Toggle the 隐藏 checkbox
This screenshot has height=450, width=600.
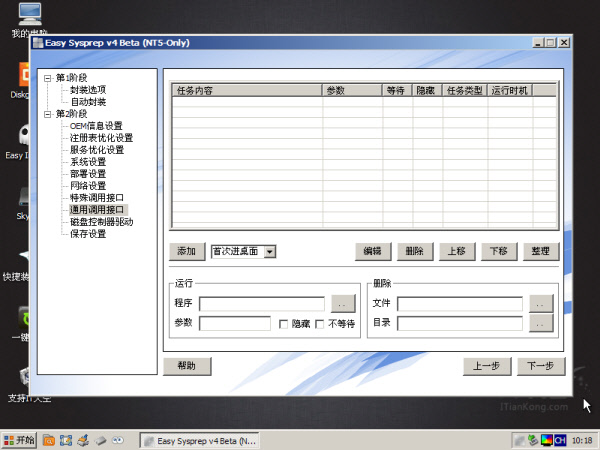point(284,324)
